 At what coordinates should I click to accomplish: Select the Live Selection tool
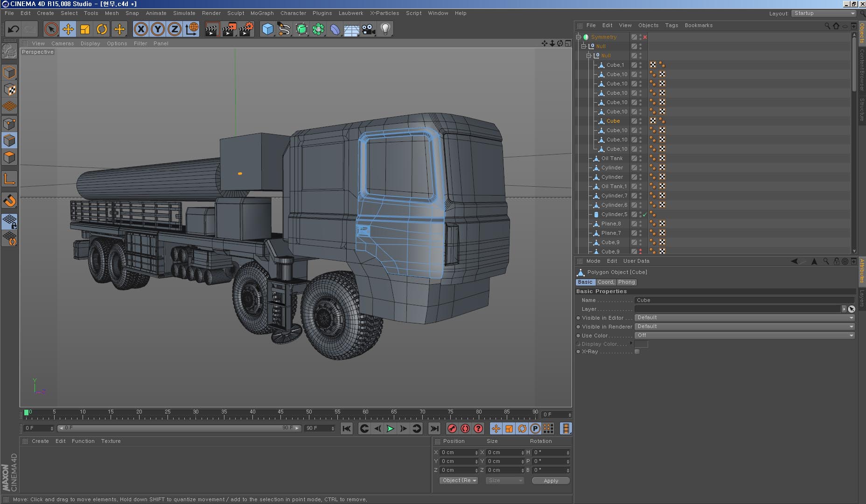coord(51,29)
